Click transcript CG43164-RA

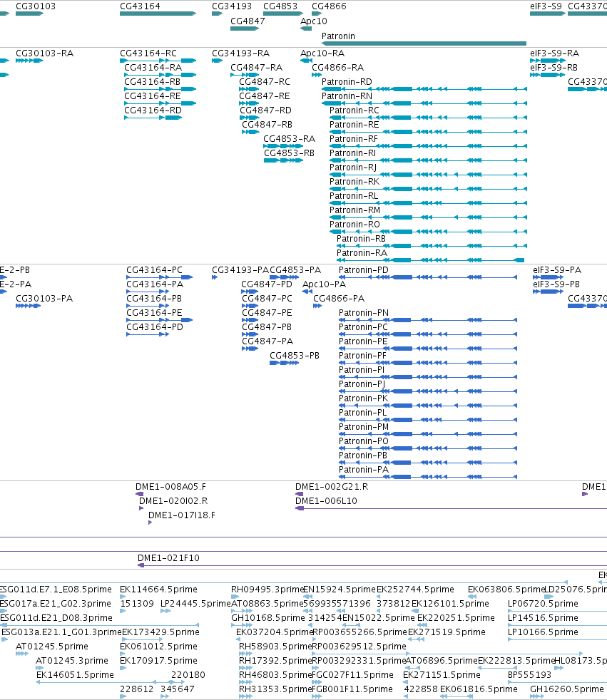pos(153,68)
